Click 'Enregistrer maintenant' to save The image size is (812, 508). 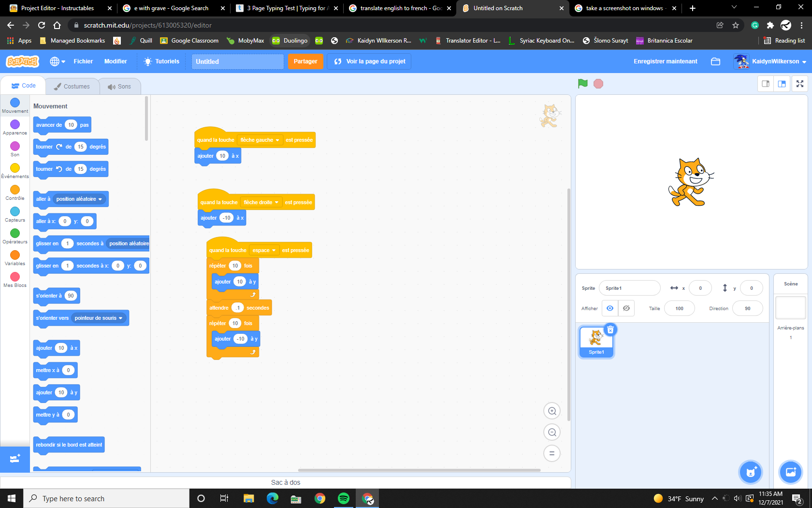pyautogui.click(x=666, y=61)
